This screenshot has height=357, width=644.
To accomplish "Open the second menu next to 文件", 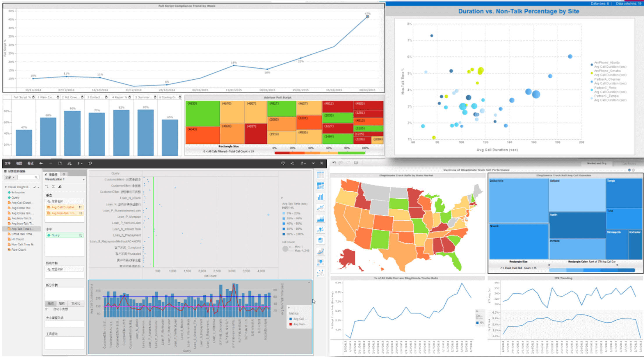I will click(19, 163).
